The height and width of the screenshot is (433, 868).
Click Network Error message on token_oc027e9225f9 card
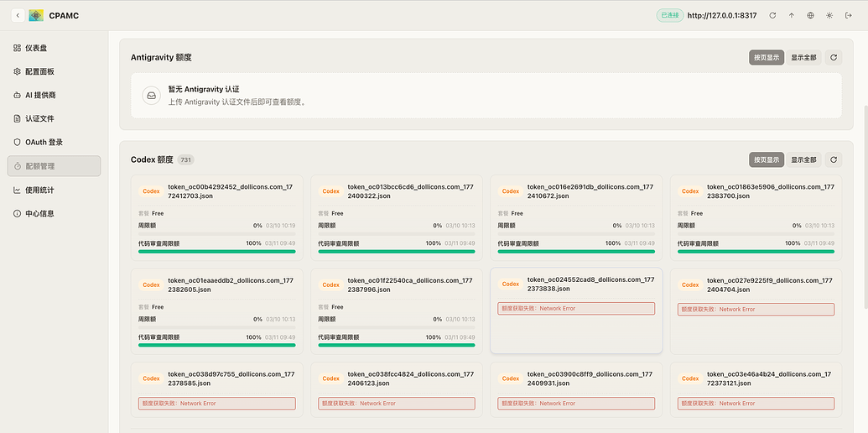pyautogui.click(x=756, y=310)
